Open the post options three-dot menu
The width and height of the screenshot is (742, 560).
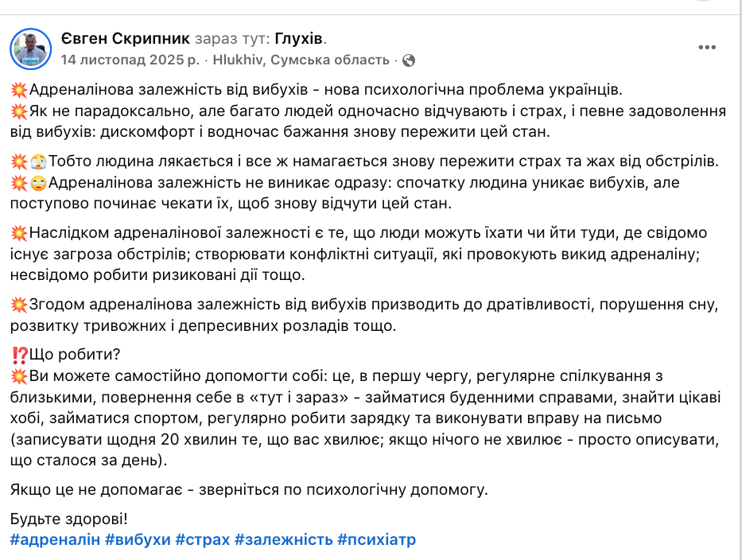point(707,47)
